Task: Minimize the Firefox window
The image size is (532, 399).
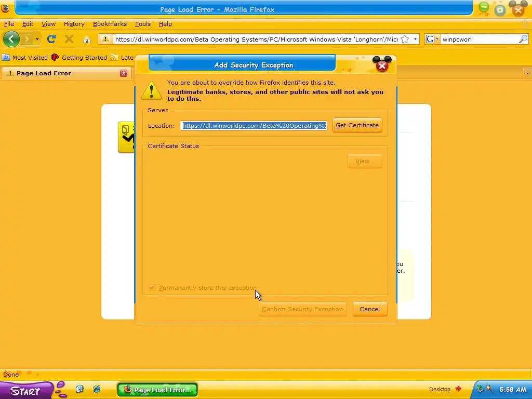Action: (x=484, y=7)
